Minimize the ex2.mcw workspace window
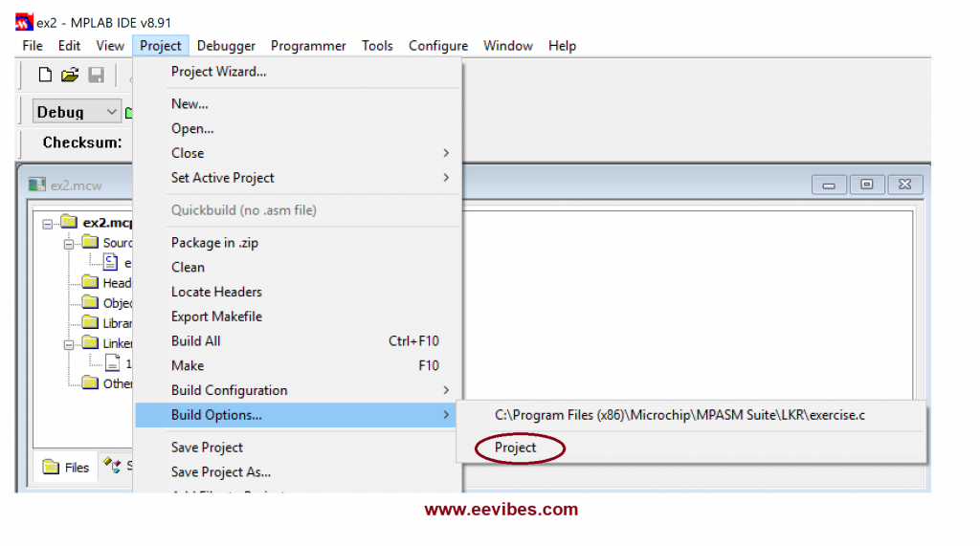 (x=829, y=185)
